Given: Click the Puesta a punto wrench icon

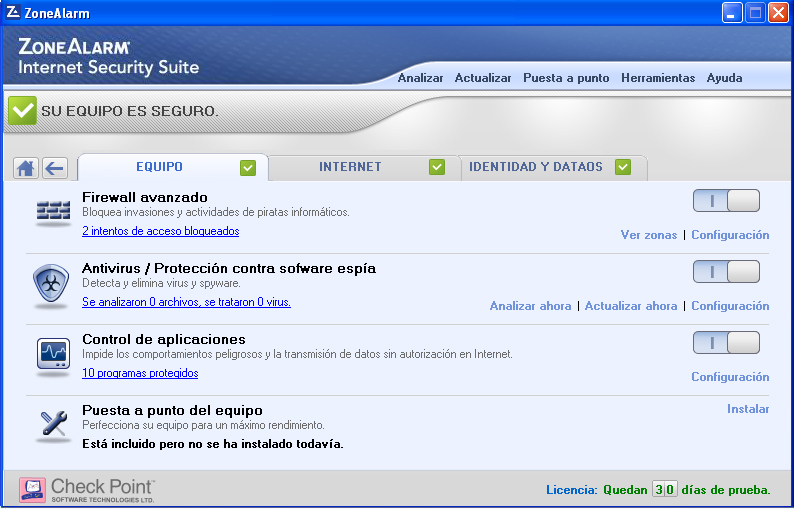Looking at the screenshot, I should [54, 424].
